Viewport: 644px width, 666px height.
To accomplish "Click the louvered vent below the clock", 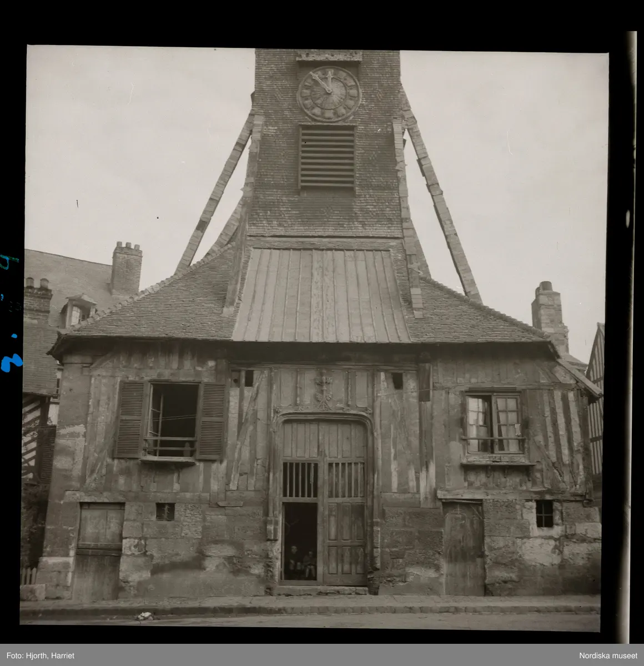I will click(x=327, y=157).
